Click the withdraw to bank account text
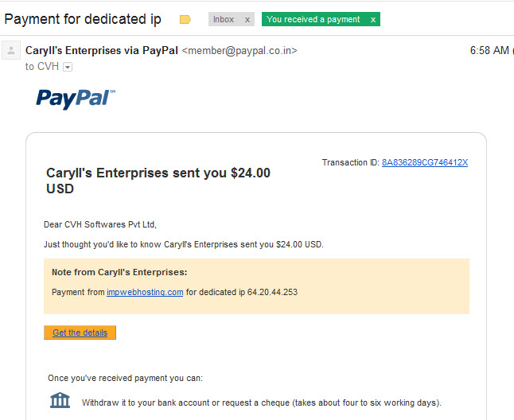The height and width of the screenshot is (420, 514). 262,402
